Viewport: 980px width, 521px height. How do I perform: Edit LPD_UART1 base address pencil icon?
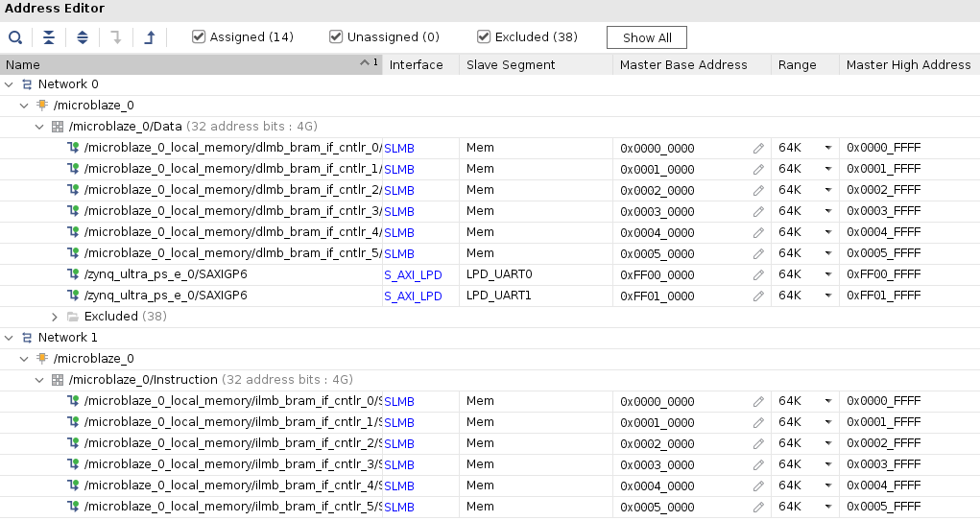pos(758,296)
